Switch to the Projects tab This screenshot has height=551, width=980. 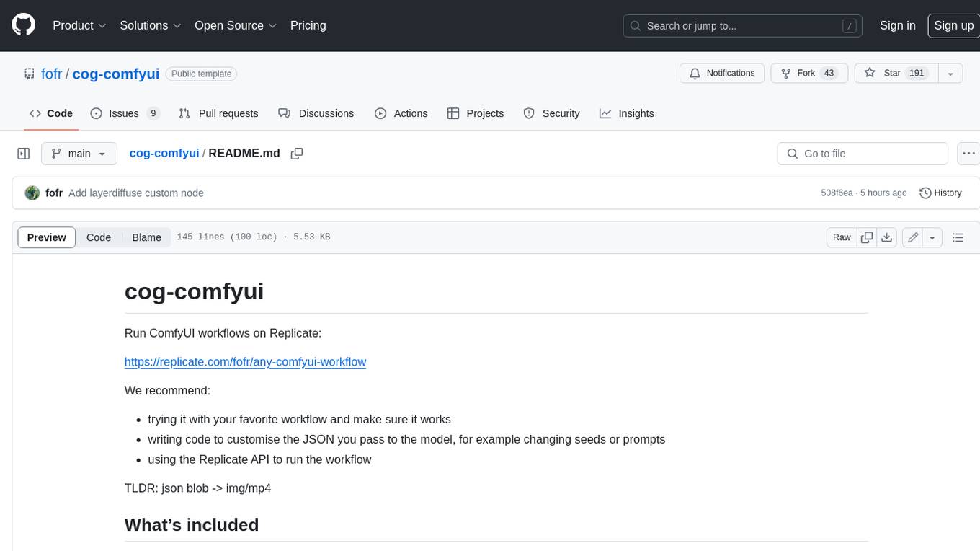click(x=476, y=113)
